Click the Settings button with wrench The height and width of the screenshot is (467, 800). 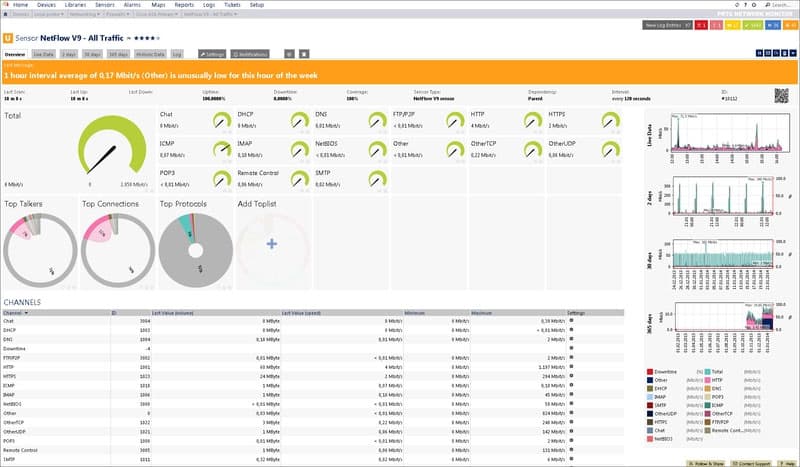[x=212, y=54]
